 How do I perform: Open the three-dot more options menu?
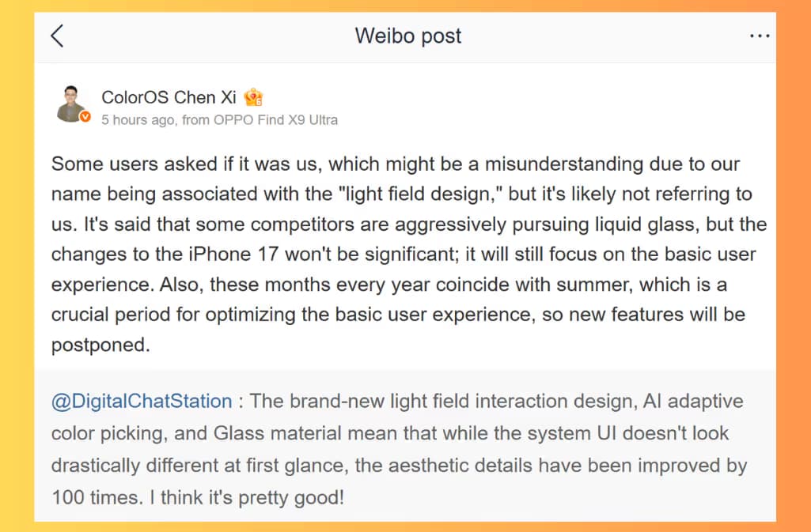(x=760, y=36)
